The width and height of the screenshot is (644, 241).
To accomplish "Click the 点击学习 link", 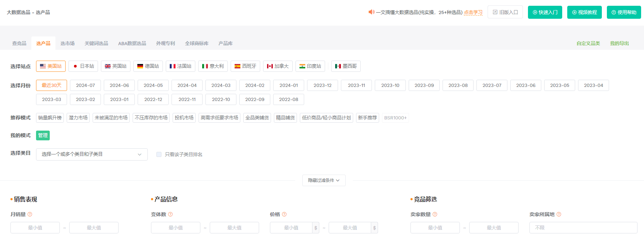I will (x=473, y=12).
